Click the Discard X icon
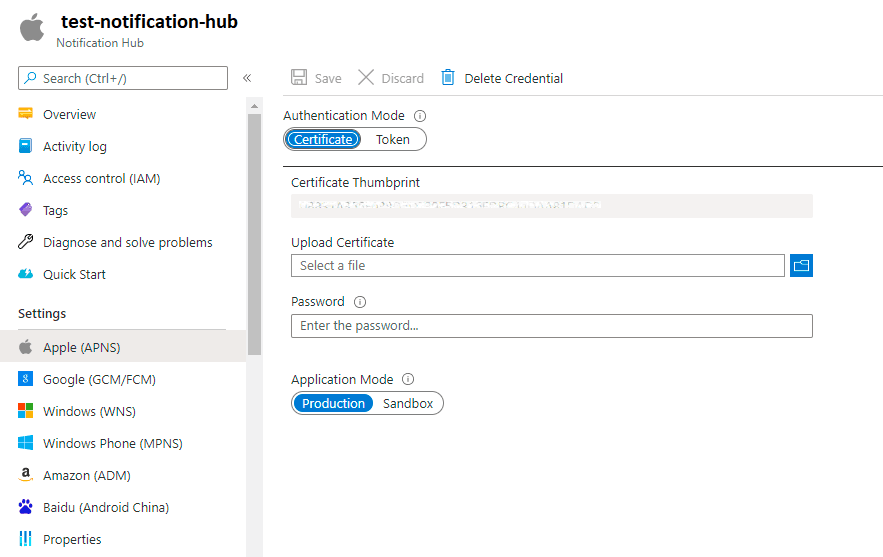 366,77
